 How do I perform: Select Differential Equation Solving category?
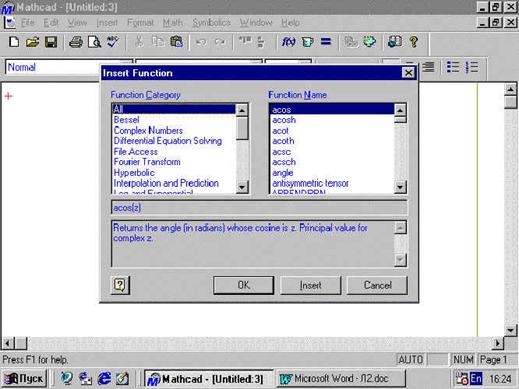click(x=174, y=141)
